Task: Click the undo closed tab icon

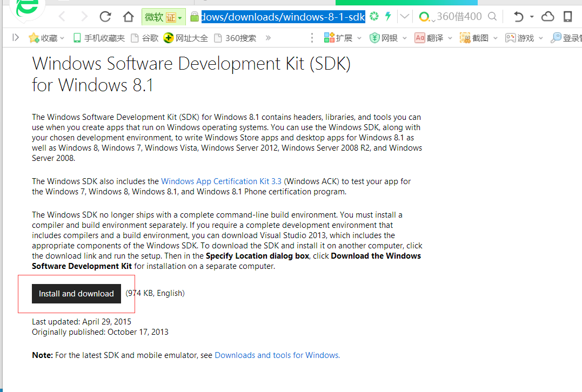Action: tap(519, 16)
